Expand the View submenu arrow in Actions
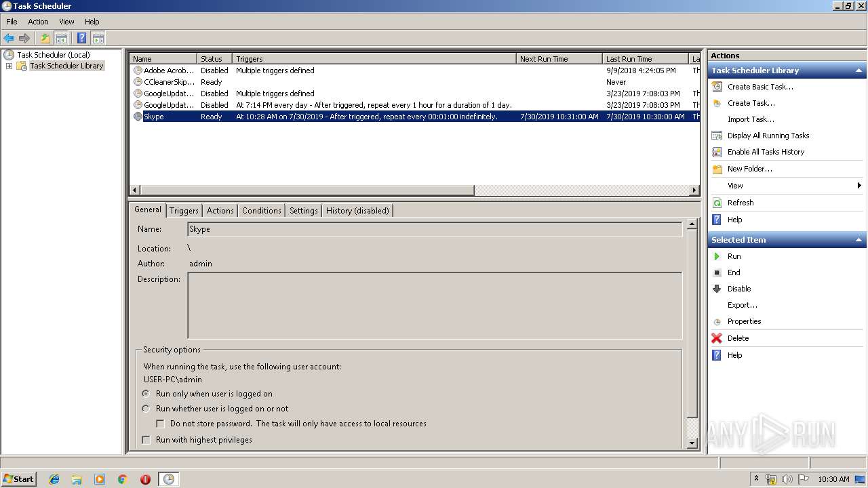The width and height of the screenshot is (868, 488). [859, 186]
